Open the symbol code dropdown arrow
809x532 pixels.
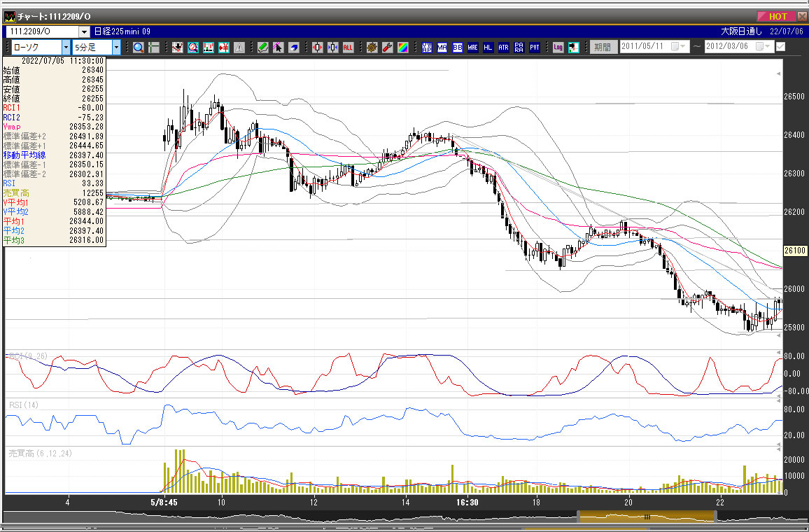coord(84,32)
